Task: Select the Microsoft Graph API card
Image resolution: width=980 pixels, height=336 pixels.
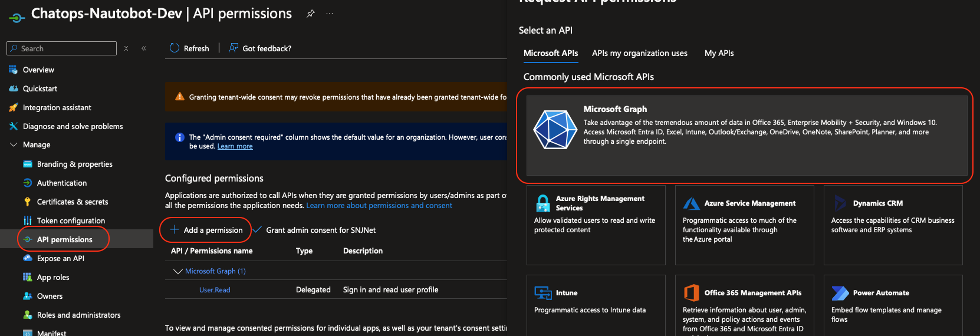Action: tap(746, 136)
